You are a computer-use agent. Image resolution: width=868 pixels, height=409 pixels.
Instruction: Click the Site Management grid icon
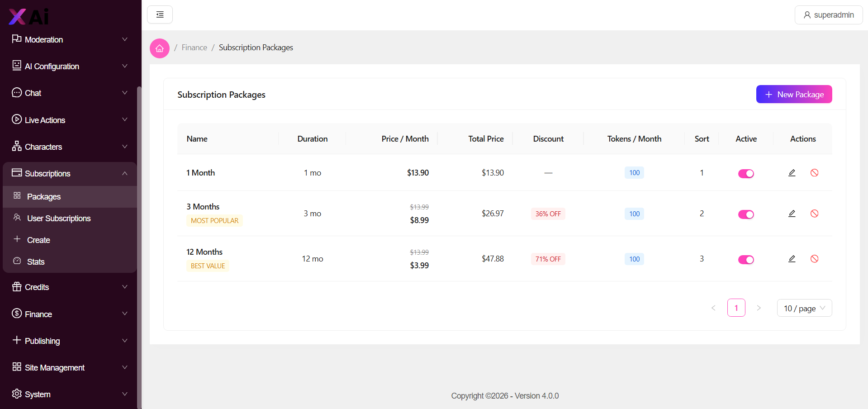[17, 367]
